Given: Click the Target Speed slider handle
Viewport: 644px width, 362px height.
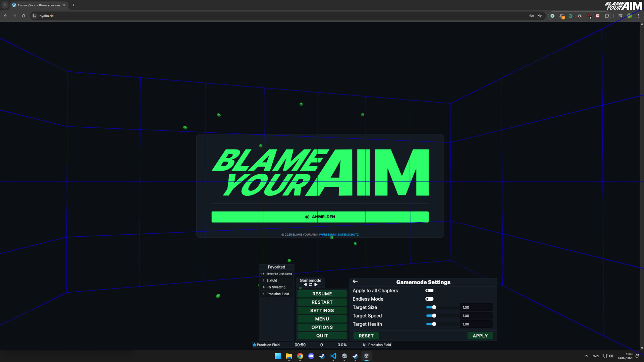Looking at the screenshot, I should click(434, 316).
